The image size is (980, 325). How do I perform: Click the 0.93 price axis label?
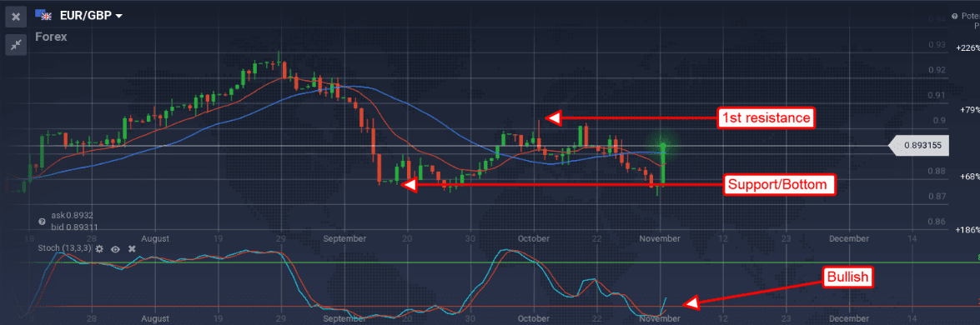(937, 45)
